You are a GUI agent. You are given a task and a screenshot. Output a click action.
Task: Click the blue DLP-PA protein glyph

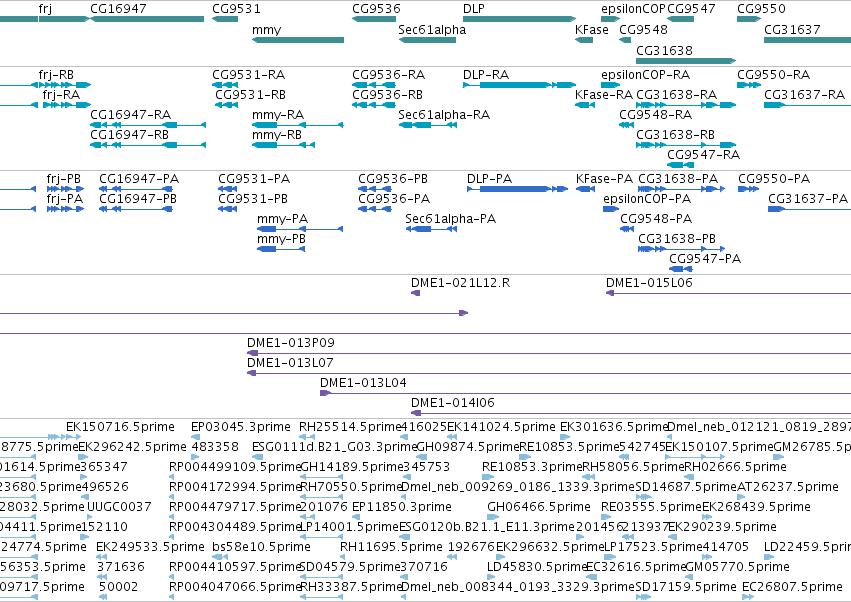(x=517, y=189)
